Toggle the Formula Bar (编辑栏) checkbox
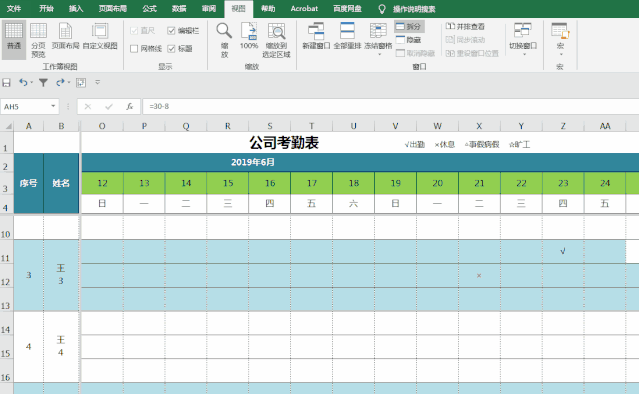Image resolution: width=639 pixels, height=394 pixels. click(171, 31)
